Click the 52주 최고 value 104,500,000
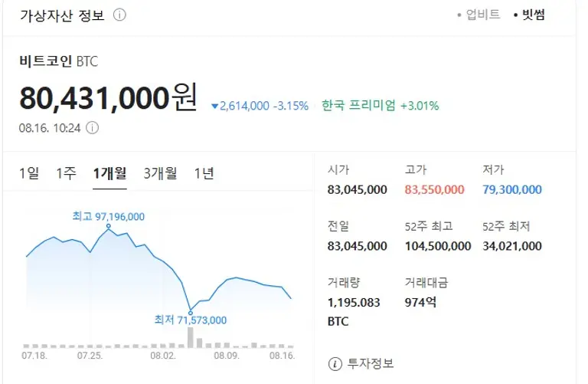Screen dimensions: 588x384 click(x=437, y=246)
